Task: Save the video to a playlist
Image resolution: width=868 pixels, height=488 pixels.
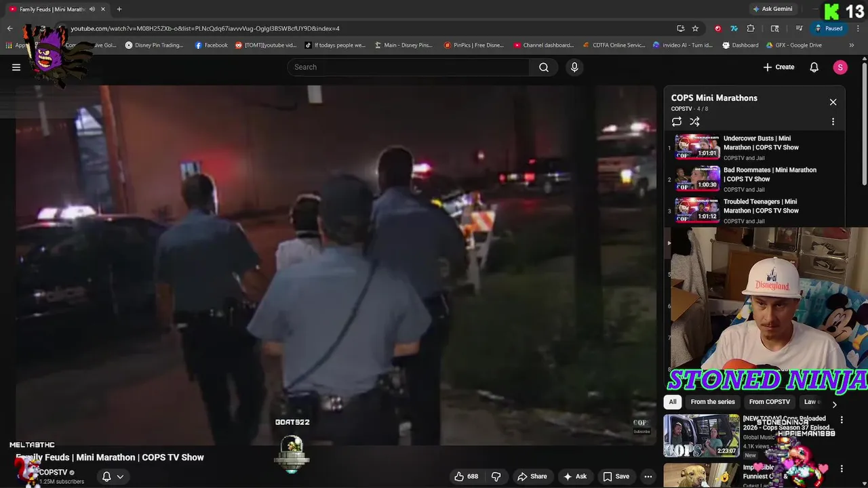Action: [x=615, y=476]
